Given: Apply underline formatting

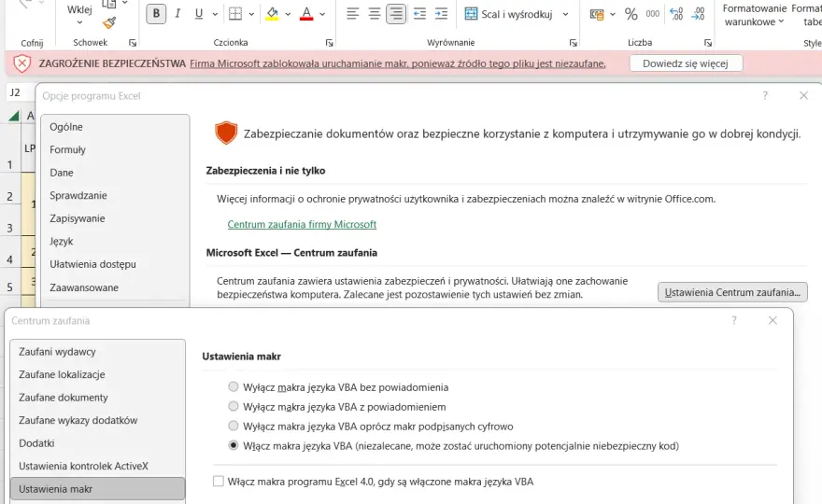Looking at the screenshot, I should click(199, 14).
